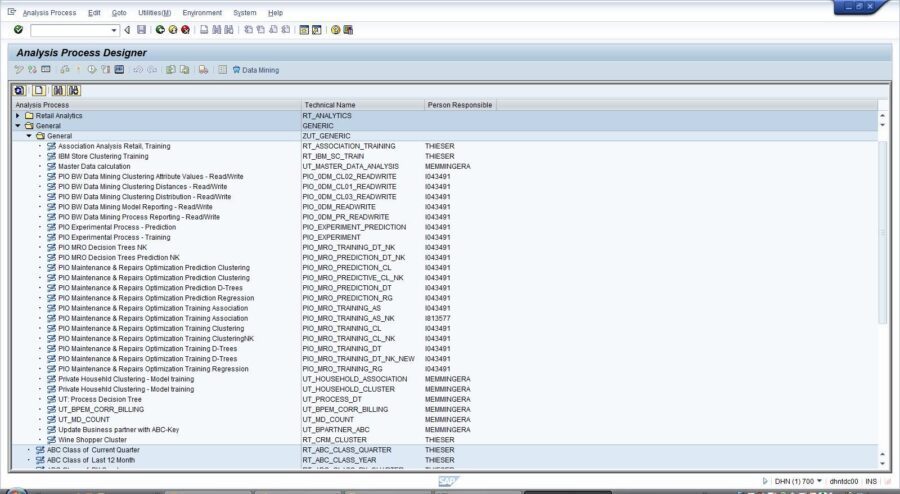Image resolution: width=900 pixels, height=494 pixels.
Task: Collapse the ZUT_GENERIC General subfolder
Action: 29,136
